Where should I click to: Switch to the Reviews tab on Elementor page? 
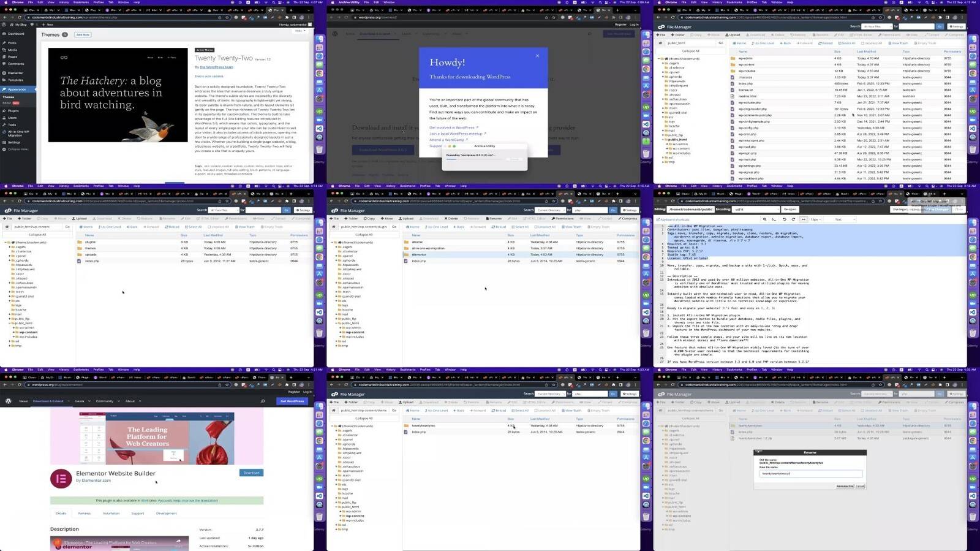(85, 514)
